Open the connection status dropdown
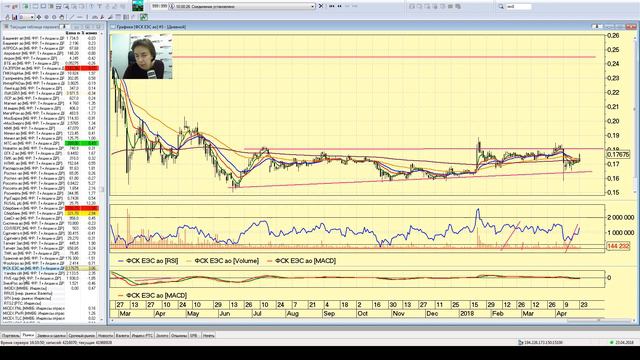This screenshot has height=360, width=640. point(313,6)
